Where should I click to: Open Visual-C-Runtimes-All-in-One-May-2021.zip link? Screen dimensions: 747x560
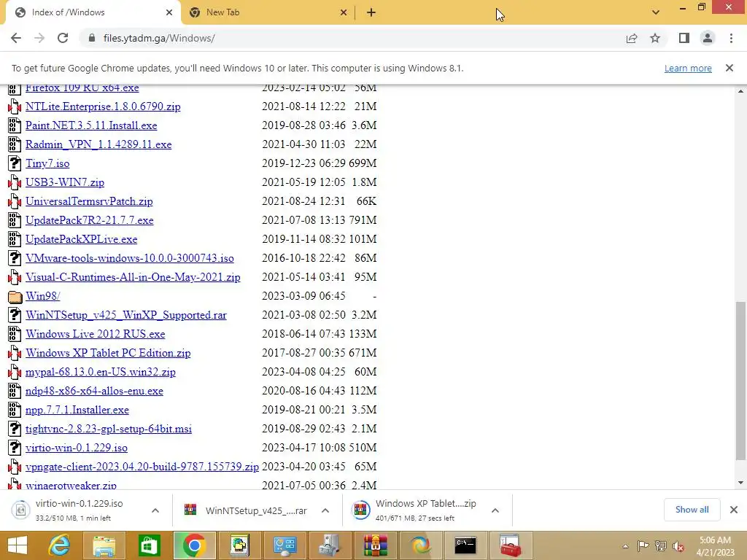click(133, 277)
